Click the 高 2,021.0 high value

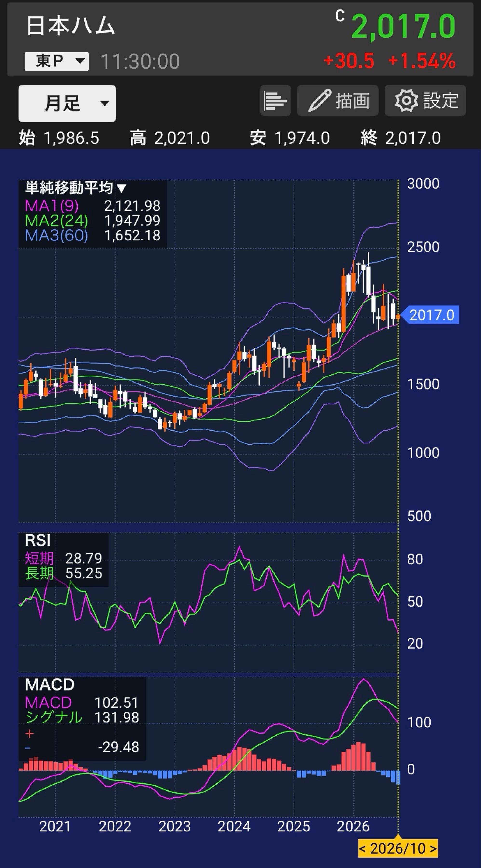(x=170, y=138)
